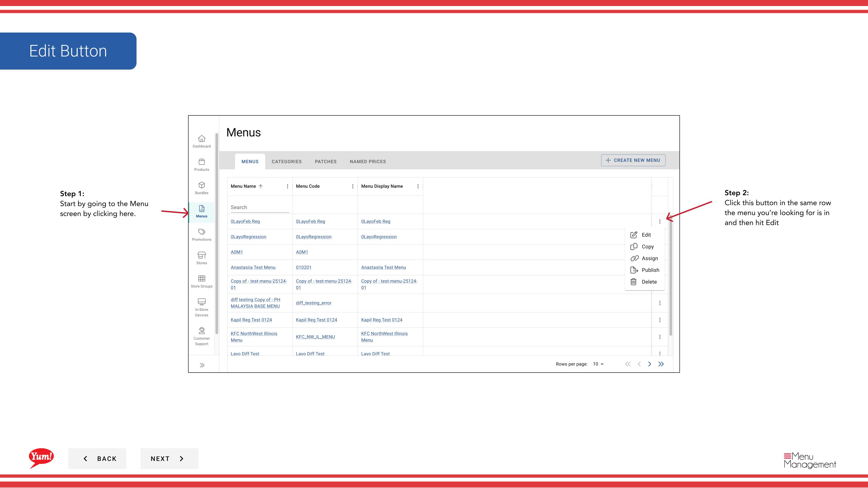Click the Delete trash icon in context menu
The width and height of the screenshot is (868, 488).
634,282
